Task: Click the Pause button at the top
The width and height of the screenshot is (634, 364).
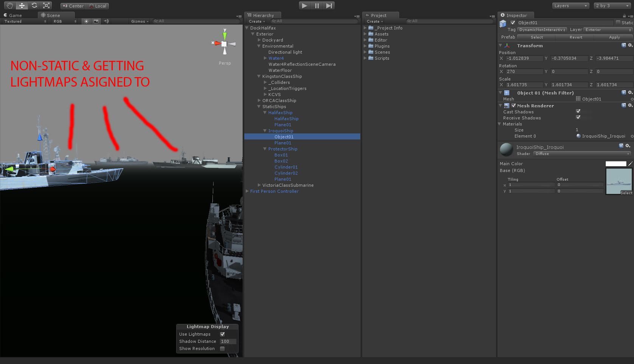Action: (316, 5)
